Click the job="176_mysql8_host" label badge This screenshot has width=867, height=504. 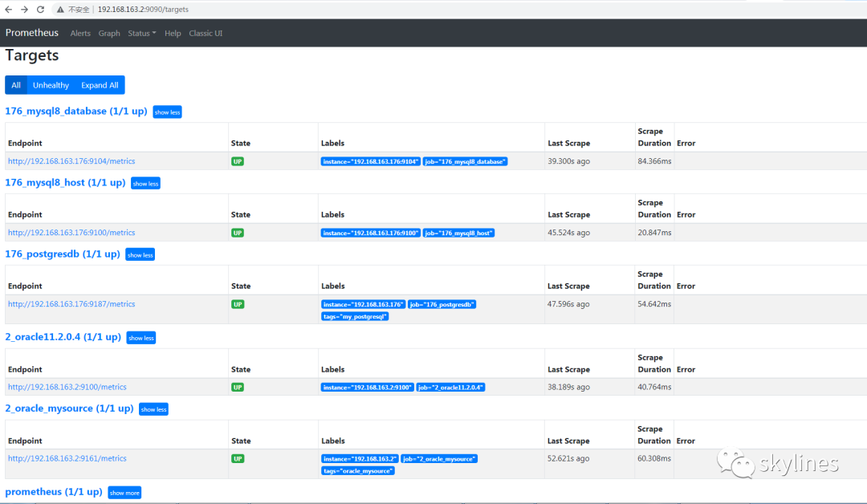459,233
